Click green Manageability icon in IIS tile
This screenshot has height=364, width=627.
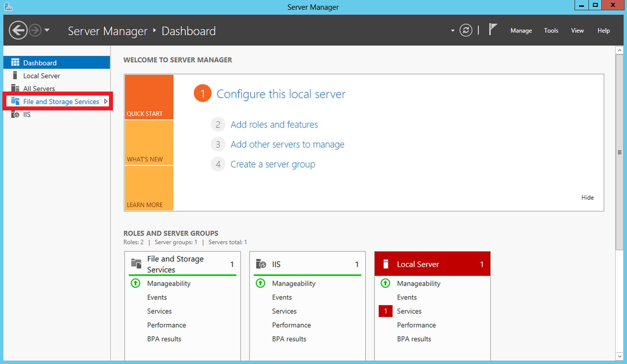click(x=260, y=283)
